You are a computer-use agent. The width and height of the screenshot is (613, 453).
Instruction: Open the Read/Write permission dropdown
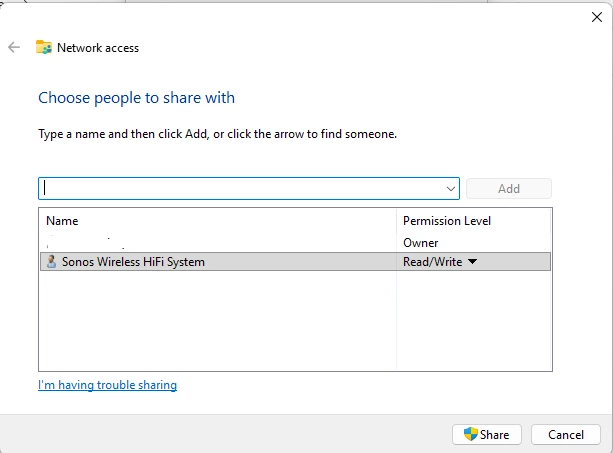click(472, 262)
